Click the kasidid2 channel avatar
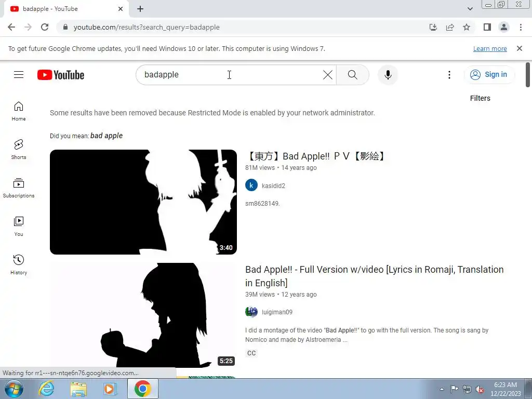This screenshot has width=532, height=399. [251, 185]
